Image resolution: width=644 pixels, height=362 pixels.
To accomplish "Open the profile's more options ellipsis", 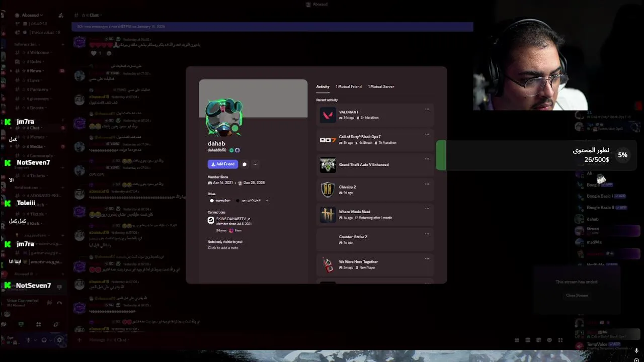I will coord(255,164).
